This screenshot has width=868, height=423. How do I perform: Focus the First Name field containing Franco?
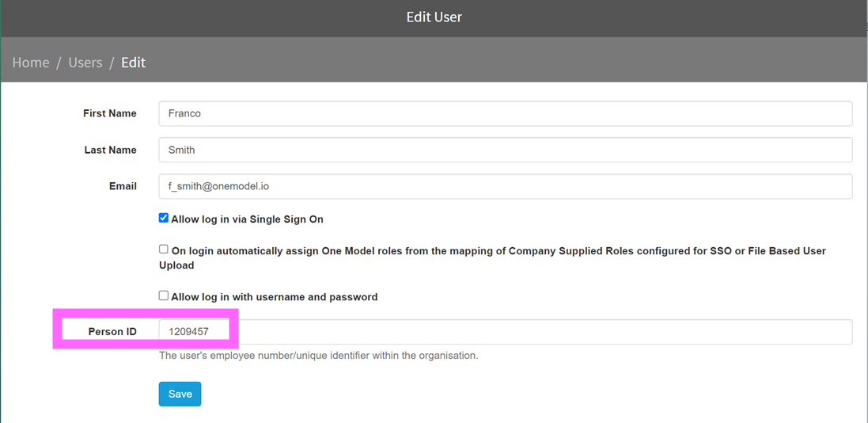tap(506, 113)
